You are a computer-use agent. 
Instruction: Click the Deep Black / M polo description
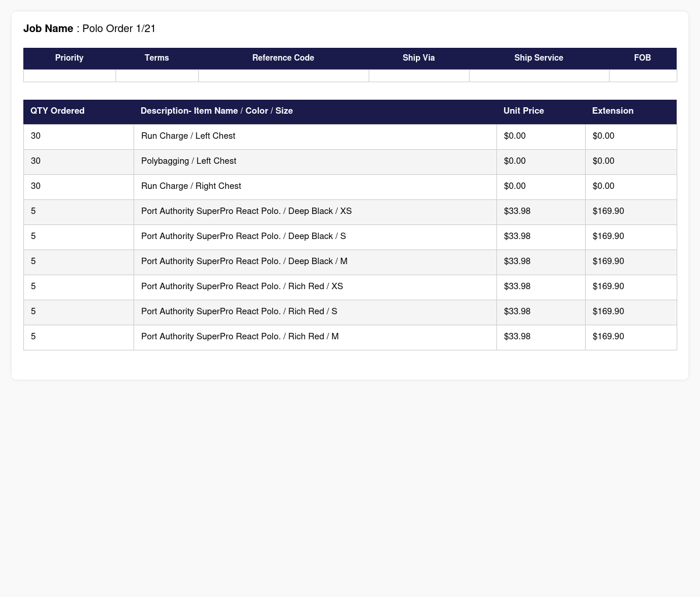pyautogui.click(x=244, y=261)
